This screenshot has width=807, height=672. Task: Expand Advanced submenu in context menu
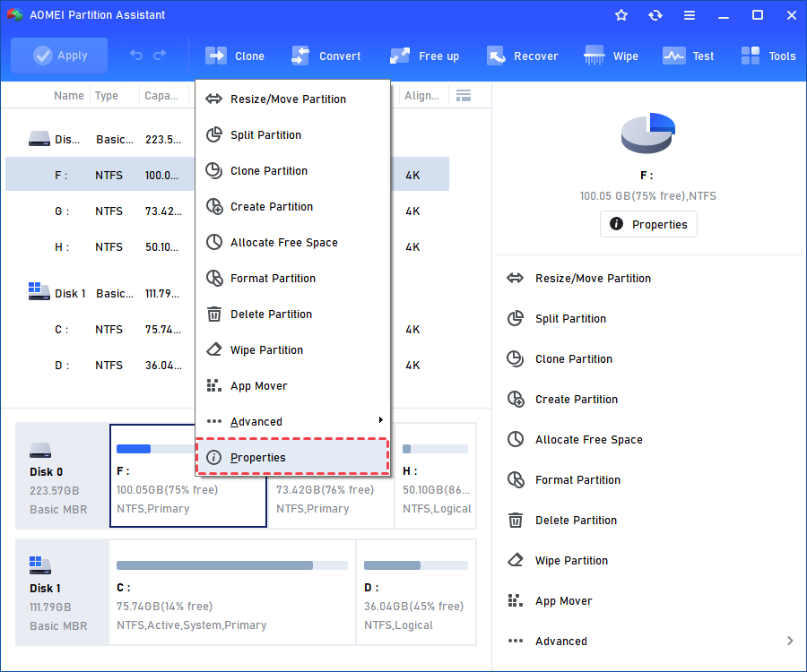click(292, 422)
